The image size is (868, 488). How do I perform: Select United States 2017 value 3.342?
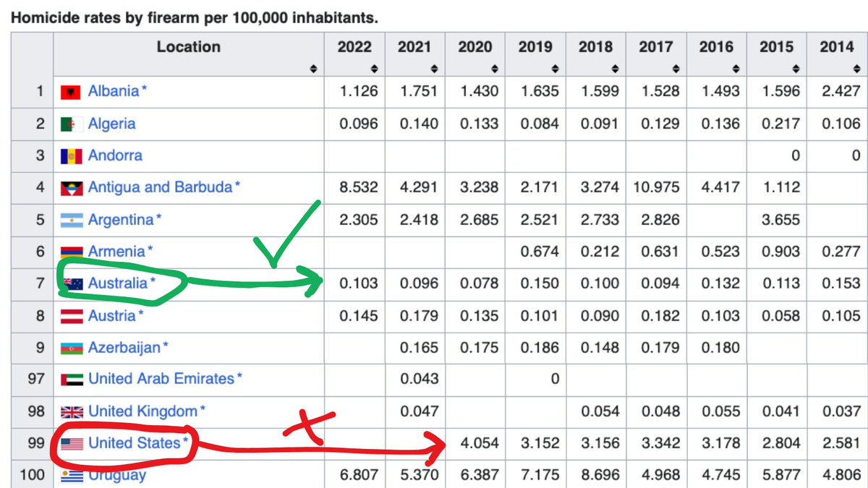tap(660, 442)
